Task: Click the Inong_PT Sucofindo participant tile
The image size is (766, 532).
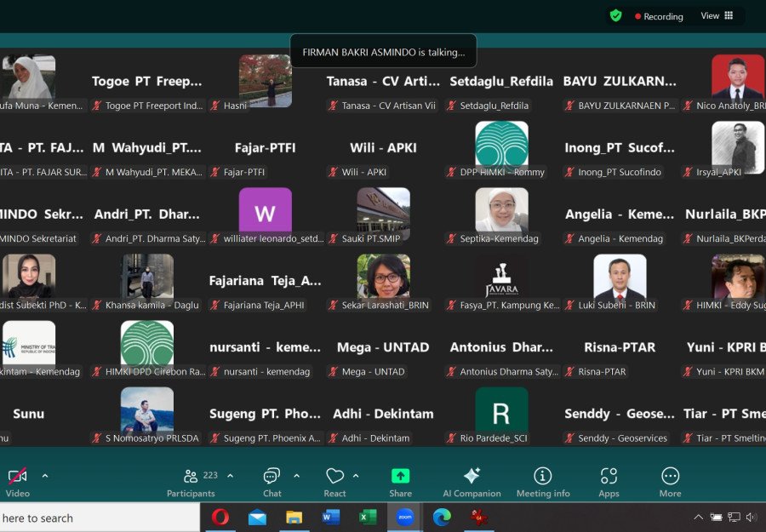Action: tap(620, 147)
